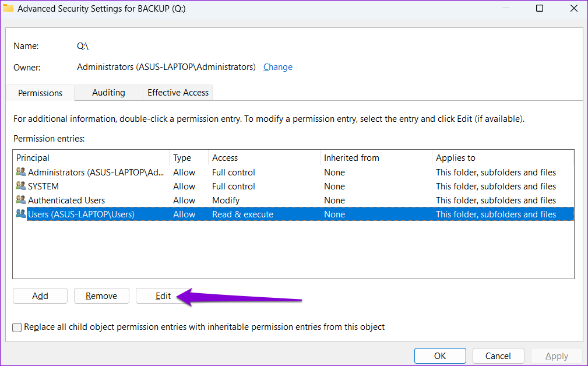This screenshot has height=366, width=588.
Task: Click the Read & execute access cell
Action: pos(242,214)
